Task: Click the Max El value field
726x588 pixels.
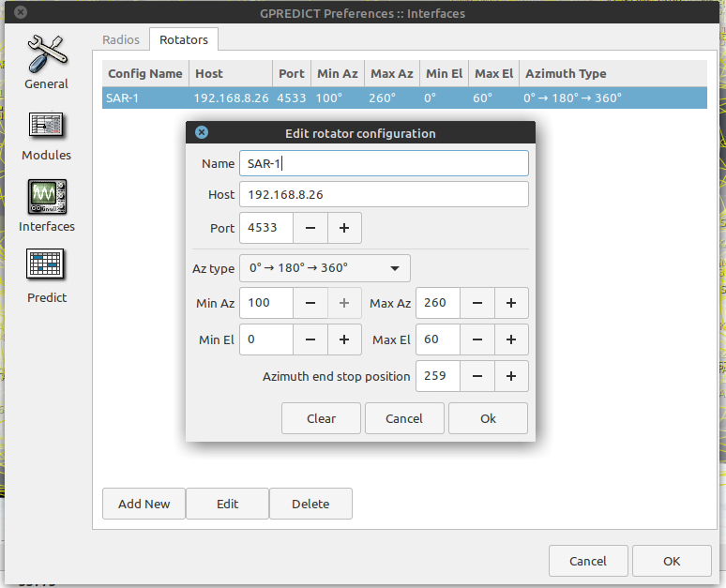Action: pos(438,339)
